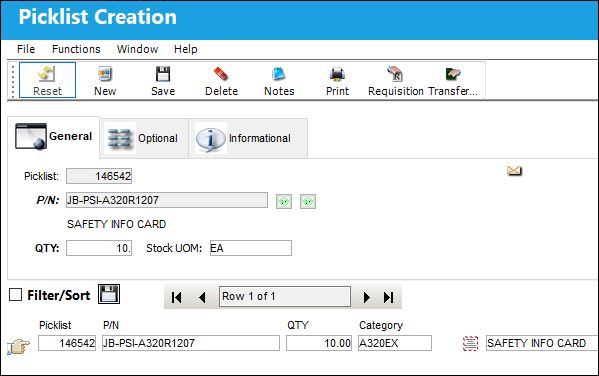Go to next row arrow

tap(366, 297)
